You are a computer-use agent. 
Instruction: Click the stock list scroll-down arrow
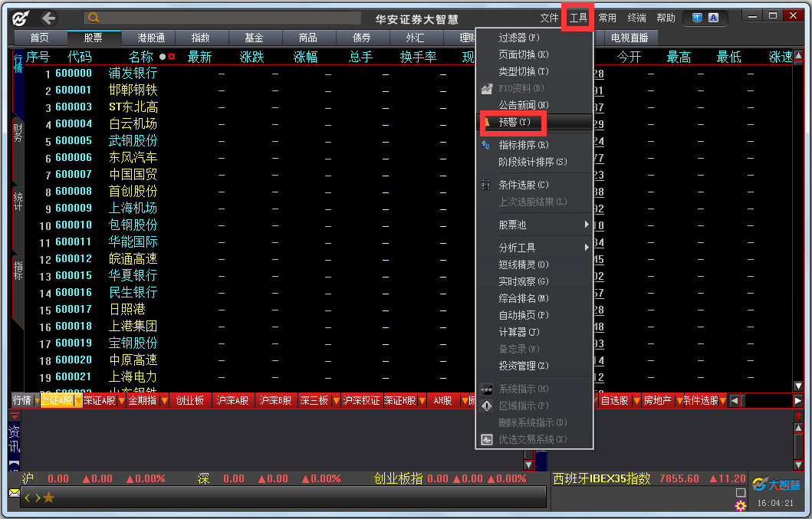(798, 386)
